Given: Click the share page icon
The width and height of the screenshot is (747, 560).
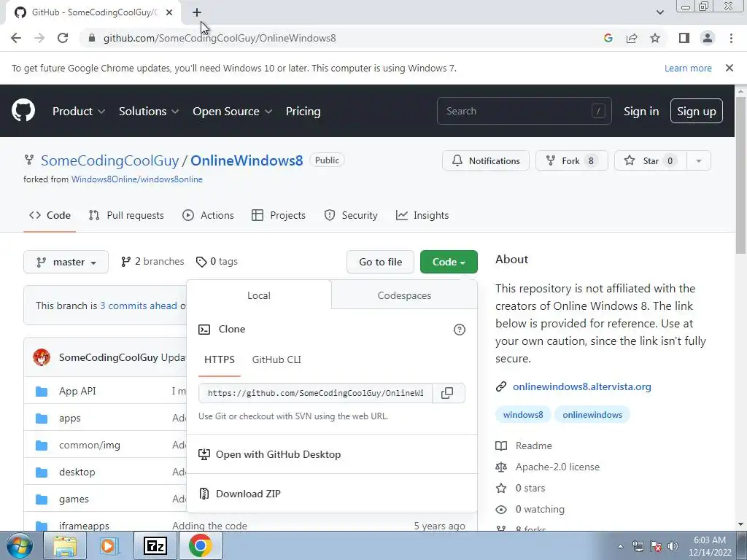Looking at the screenshot, I should coord(632,38).
